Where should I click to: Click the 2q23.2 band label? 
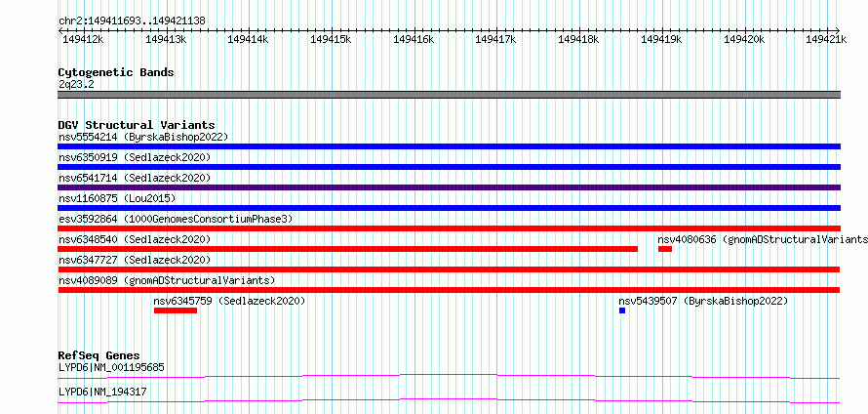(x=76, y=84)
